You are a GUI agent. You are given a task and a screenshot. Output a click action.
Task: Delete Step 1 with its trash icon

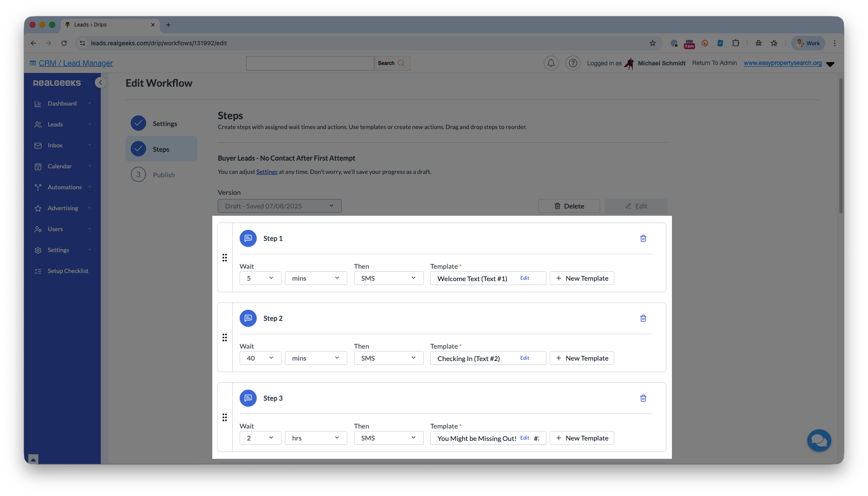(x=643, y=238)
